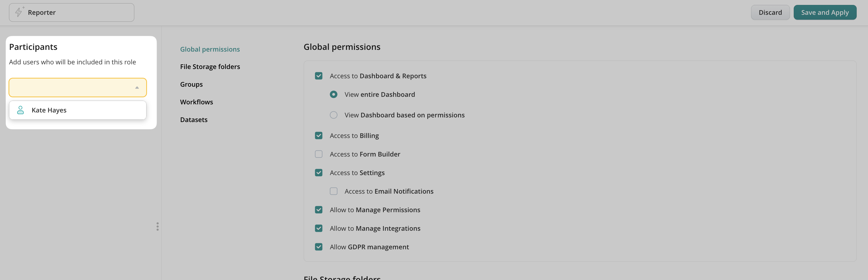Image resolution: width=868 pixels, height=280 pixels.
Task: Go to File Storage folders section
Action: point(210,67)
